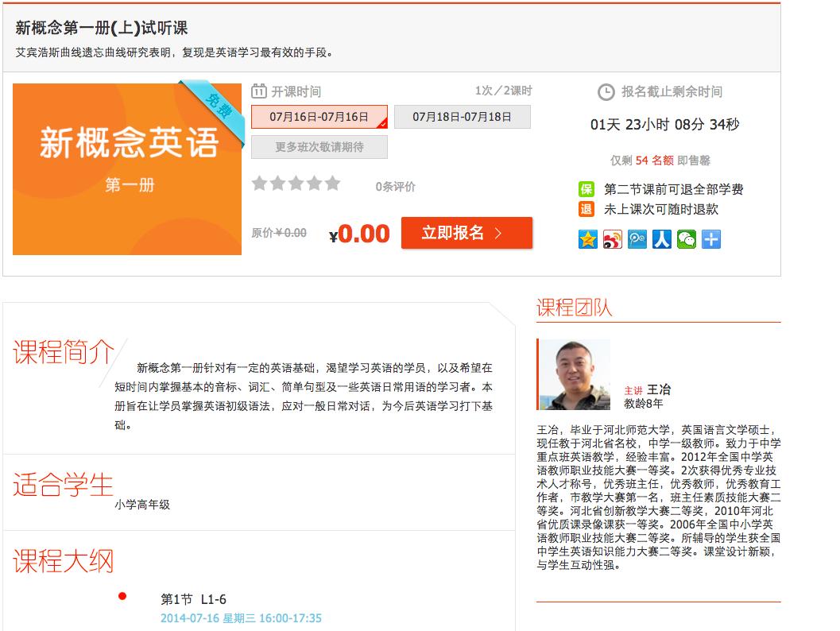Image resolution: width=840 pixels, height=631 pixels.
Task: Click teacher name 王冶 link
Action: point(659,389)
